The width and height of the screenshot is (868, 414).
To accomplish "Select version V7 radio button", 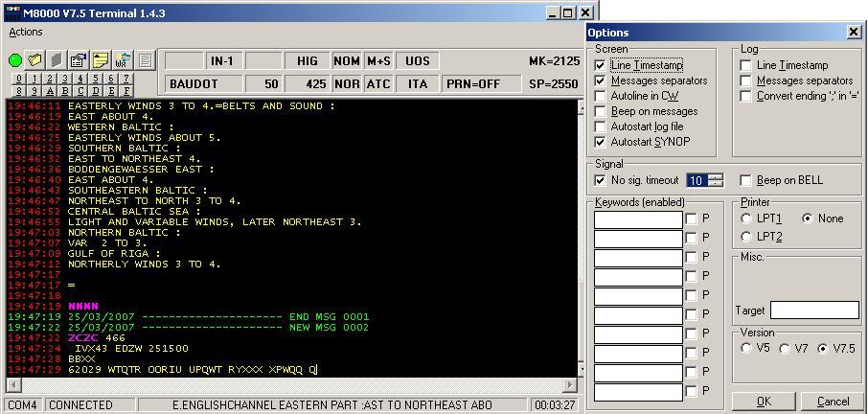I will click(785, 349).
